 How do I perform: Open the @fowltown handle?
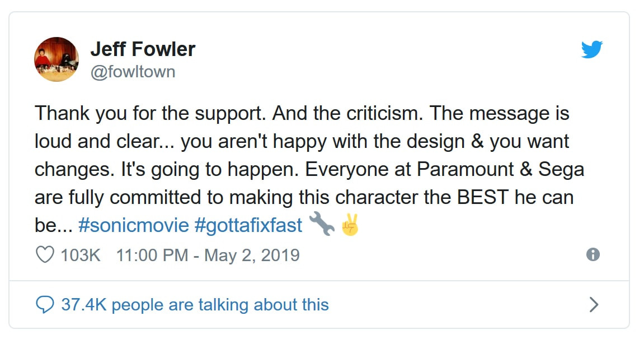(133, 72)
